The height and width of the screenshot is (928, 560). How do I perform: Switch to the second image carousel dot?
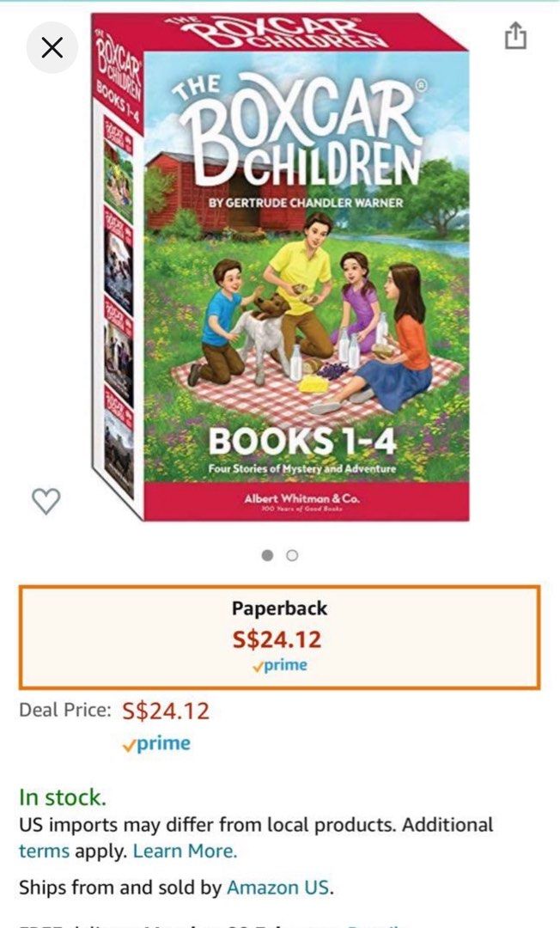pyautogui.click(x=292, y=555)
